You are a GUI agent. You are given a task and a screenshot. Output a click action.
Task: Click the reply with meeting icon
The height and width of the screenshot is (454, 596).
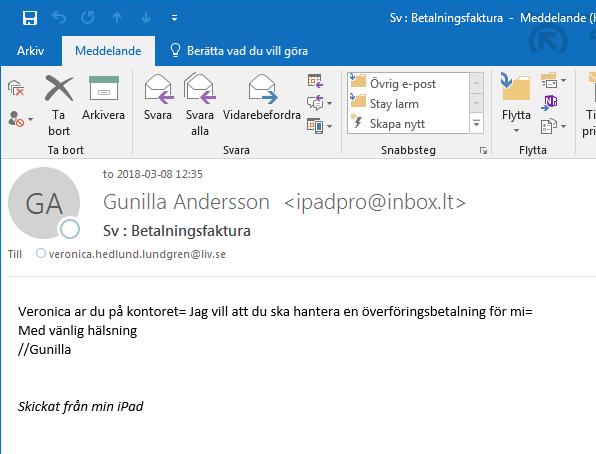315,81
